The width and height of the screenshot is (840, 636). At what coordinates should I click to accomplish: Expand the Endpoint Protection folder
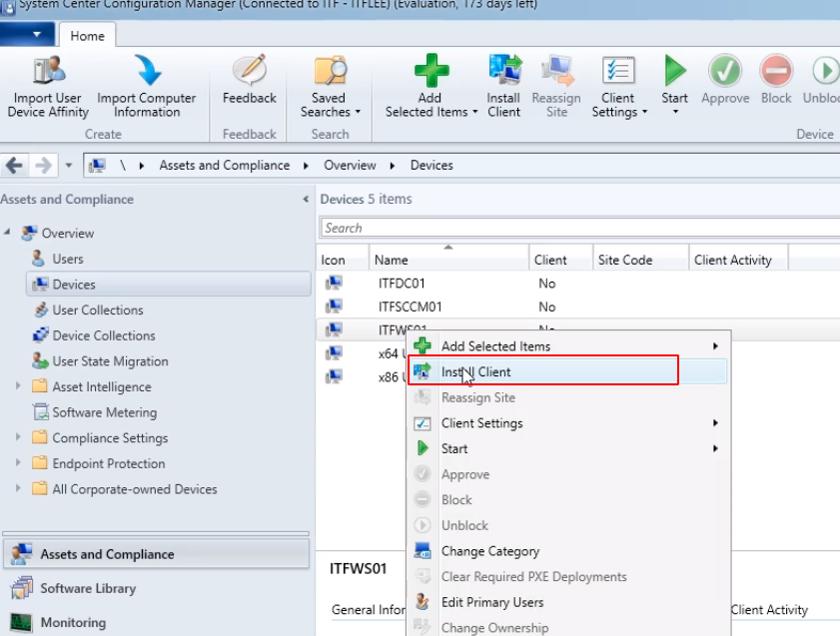(x=18, y=462)
